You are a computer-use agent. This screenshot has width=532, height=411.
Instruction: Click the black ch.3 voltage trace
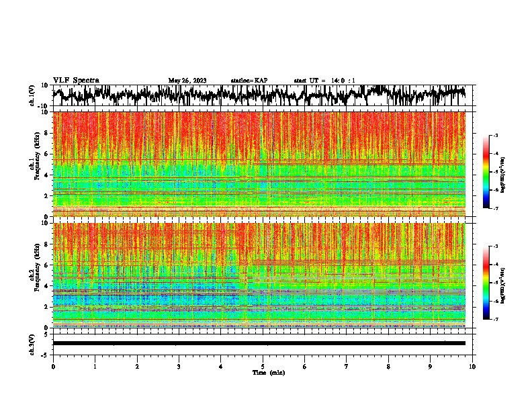pyautogui.click(x=259, y=343)
